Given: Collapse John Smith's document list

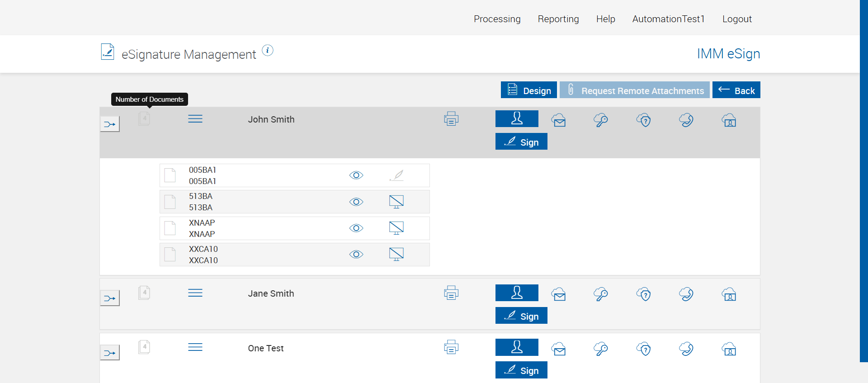Looking at the screenshot, I should pyautogui.click(x=195, y=119).
